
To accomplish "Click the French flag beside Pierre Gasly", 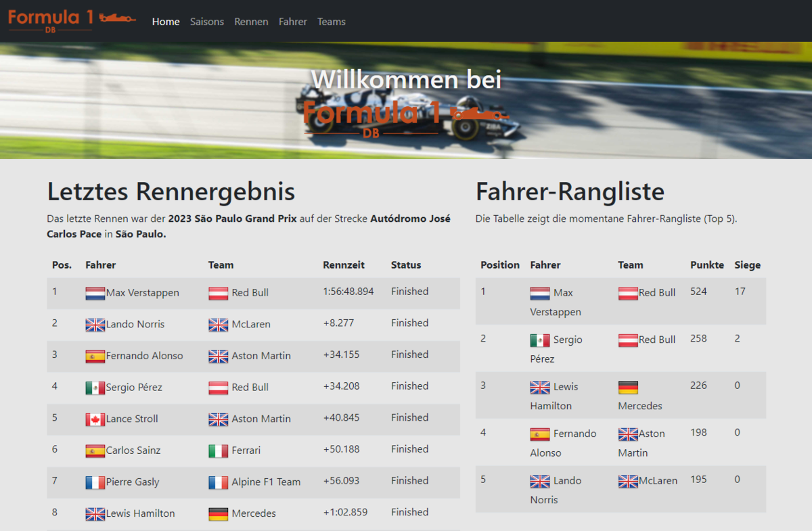I will (x=95, y=482).
